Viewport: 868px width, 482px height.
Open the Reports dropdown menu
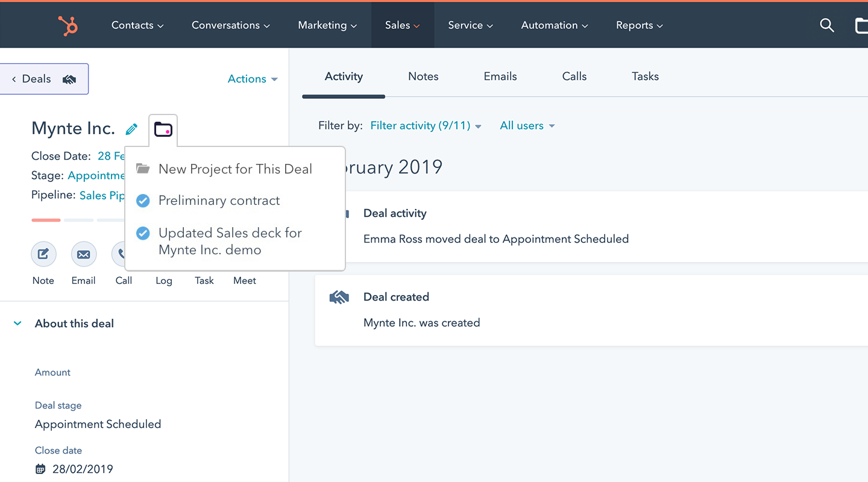coord(640,25)
